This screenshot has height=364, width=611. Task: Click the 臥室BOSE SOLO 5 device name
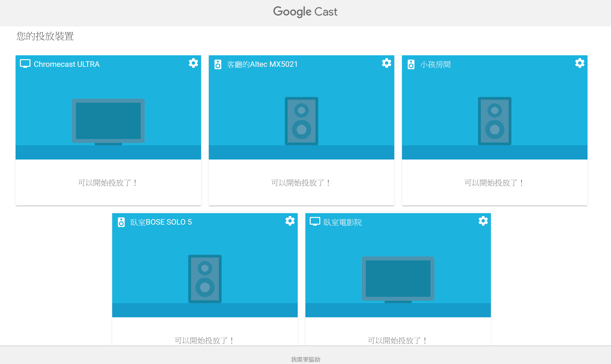pos(161,222)
